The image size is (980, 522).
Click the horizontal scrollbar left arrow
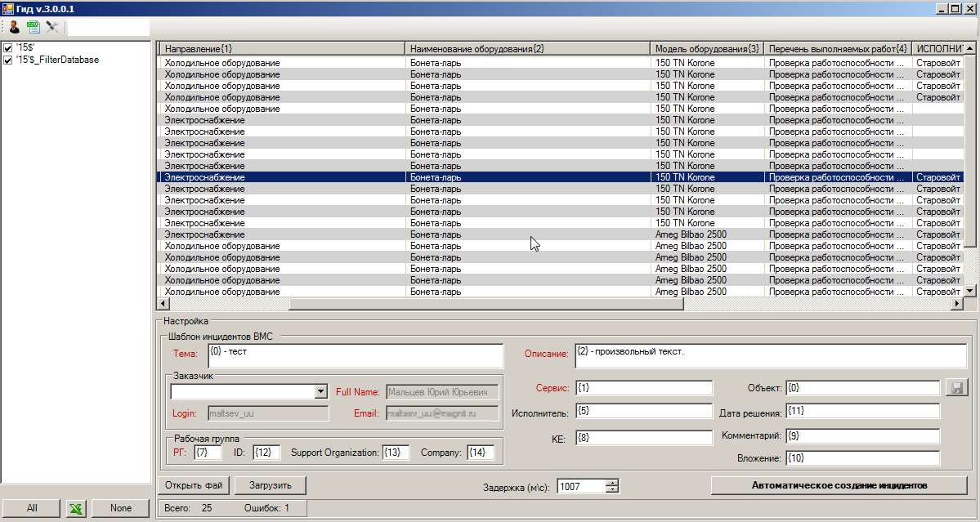[x=163, y=303]
